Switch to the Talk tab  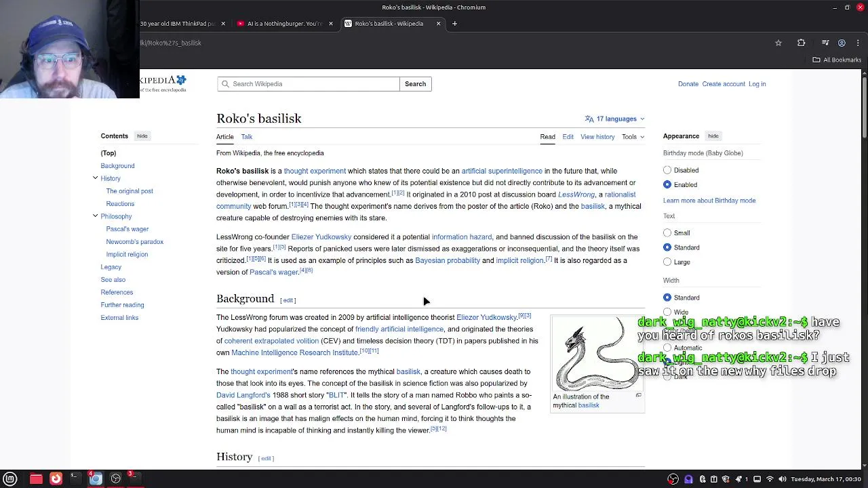click(x=247, y=137)
